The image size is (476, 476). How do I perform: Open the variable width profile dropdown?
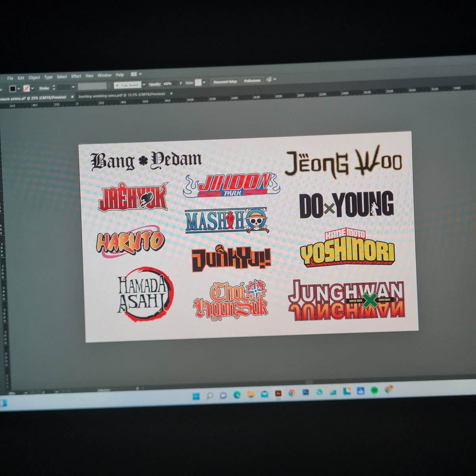pos(110,86)
